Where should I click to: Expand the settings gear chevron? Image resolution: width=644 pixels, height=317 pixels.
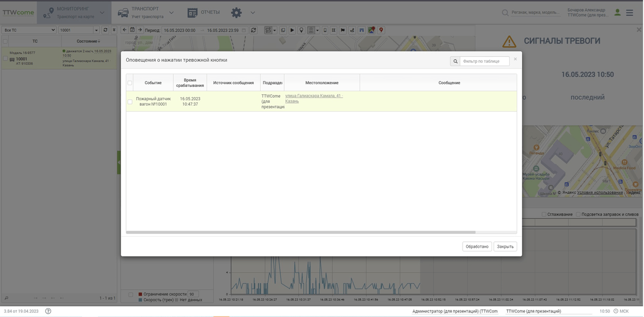(253, 12)
